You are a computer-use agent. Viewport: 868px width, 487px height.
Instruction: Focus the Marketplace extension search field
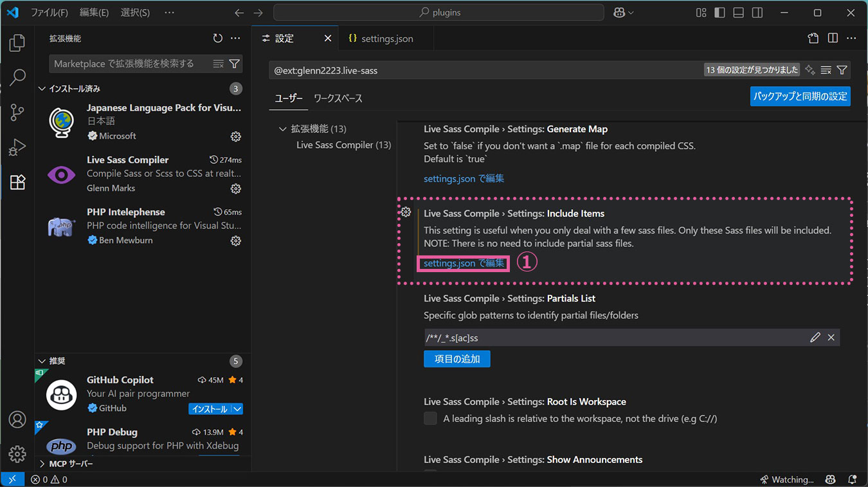[x=131, y=64]
